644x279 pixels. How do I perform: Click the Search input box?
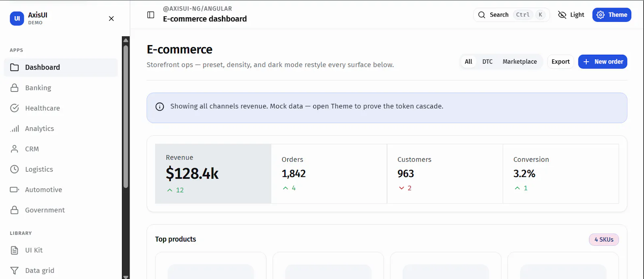(511, 15)
